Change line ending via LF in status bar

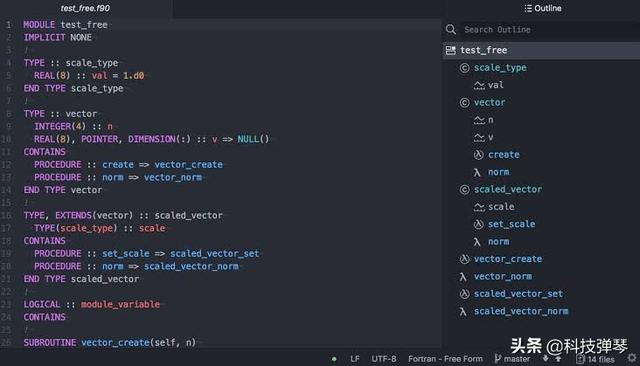[x=355, y=359]
